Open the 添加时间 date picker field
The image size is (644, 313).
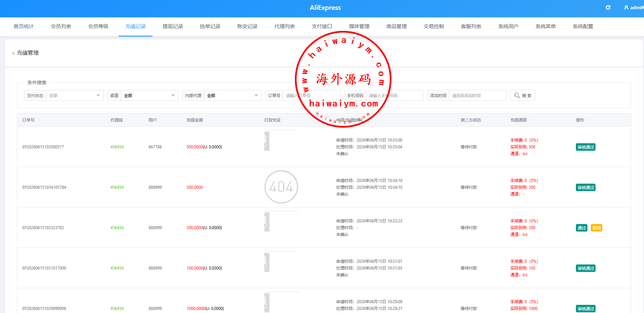478,95
